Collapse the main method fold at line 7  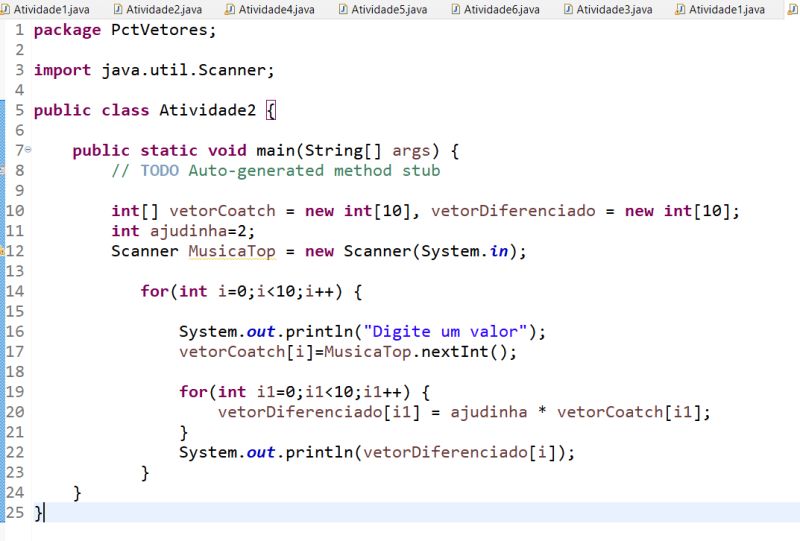tap(28, 150)
